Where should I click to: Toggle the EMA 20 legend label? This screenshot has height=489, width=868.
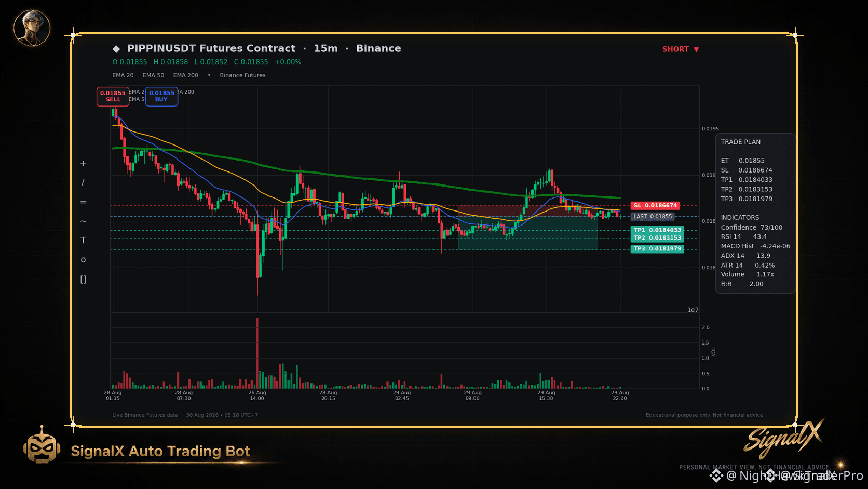[x=123, y=75]
